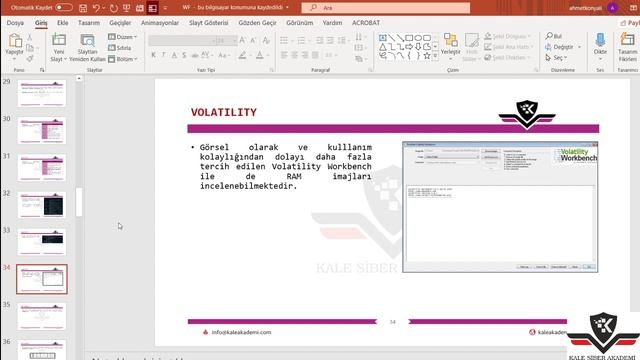Open the Gözden Geçir tab
Screen dimensions: 640x360
(x=258, y=23)
